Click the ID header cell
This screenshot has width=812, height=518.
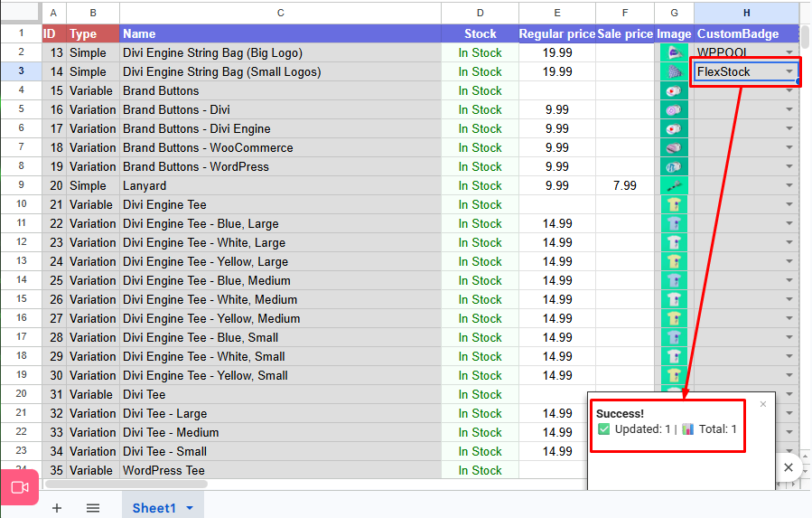pyautogui.click(x=54, y=33)
